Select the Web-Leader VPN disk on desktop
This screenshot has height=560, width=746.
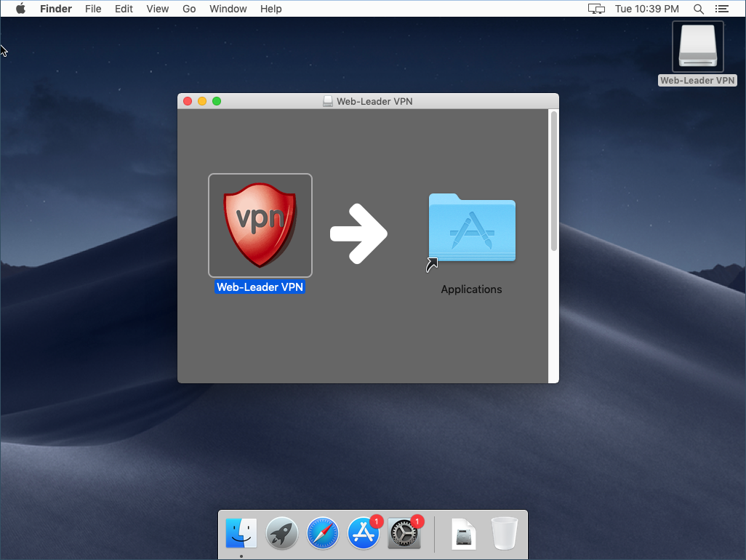[x=697, y=46]
